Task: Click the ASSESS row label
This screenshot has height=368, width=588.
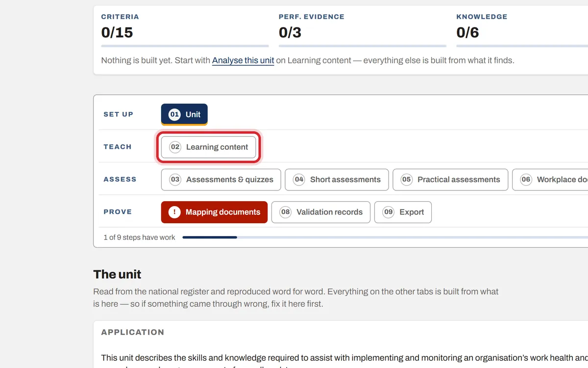Action: [x=120, y=180]
